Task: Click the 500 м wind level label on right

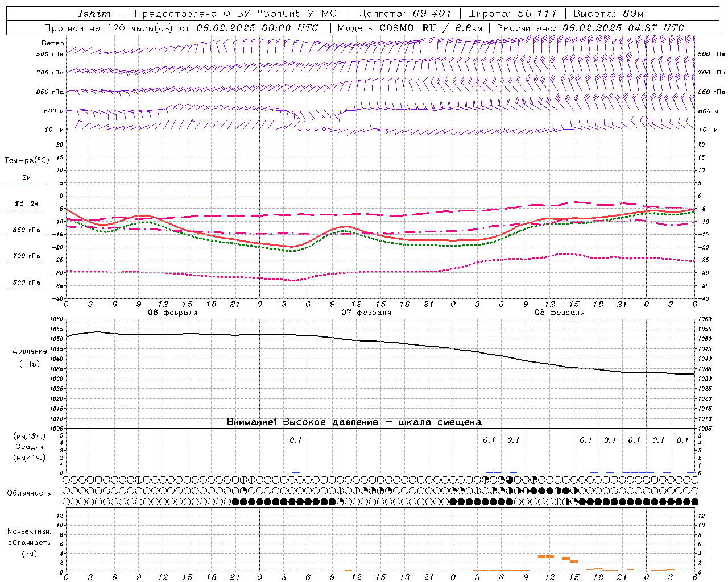Action: [x=708, y=111]
